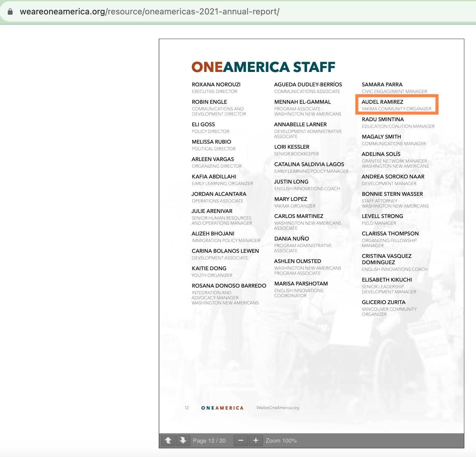Select the name Mennah El-Gammal

click(x=303, y=102)
